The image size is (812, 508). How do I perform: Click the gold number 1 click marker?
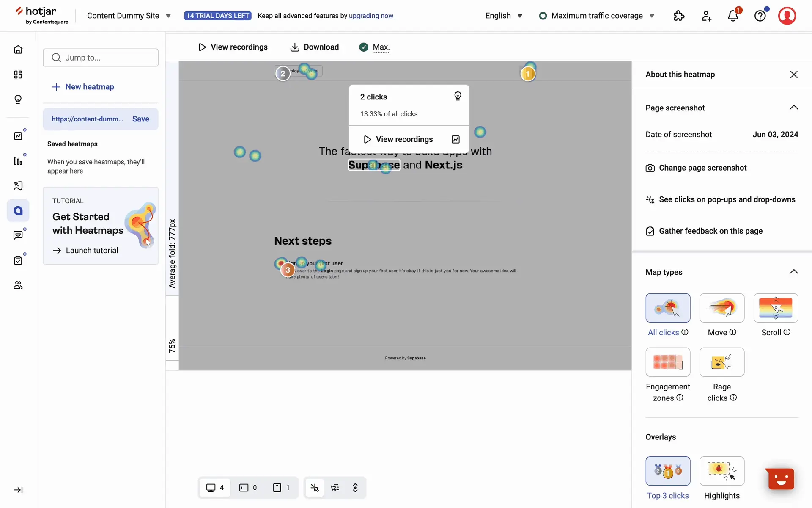point(528,74)
